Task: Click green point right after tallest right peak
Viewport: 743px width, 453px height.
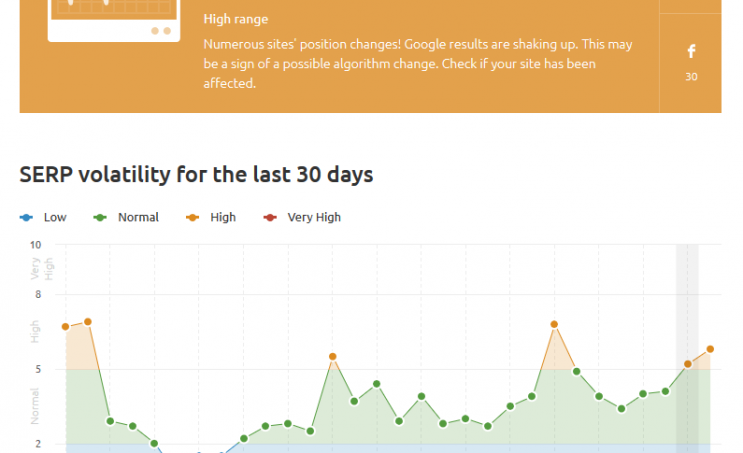Action: (577, 371)
